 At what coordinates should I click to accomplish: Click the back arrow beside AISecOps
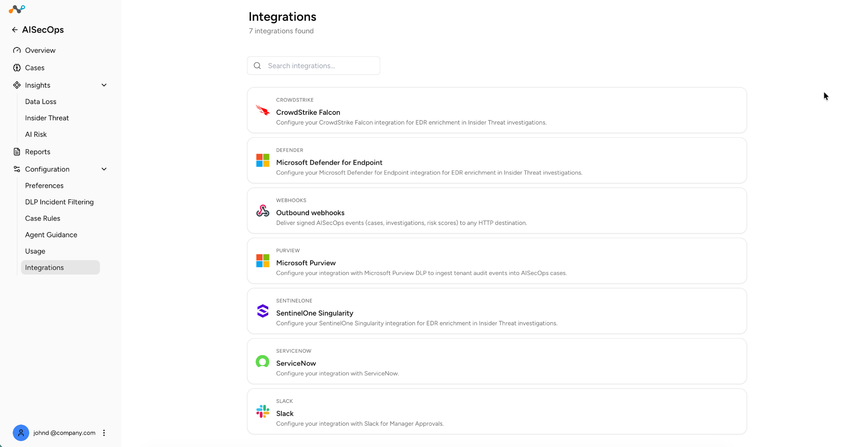click(x=15, y=30)
